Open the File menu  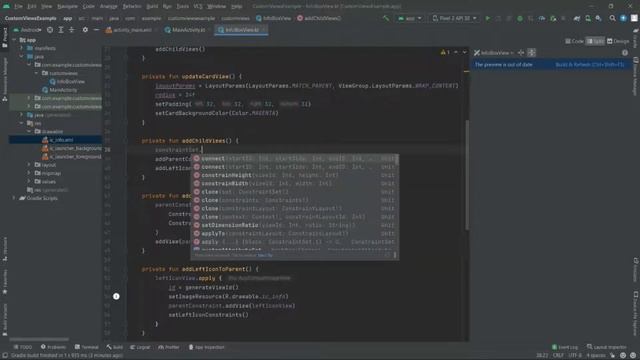pos(18,7)
